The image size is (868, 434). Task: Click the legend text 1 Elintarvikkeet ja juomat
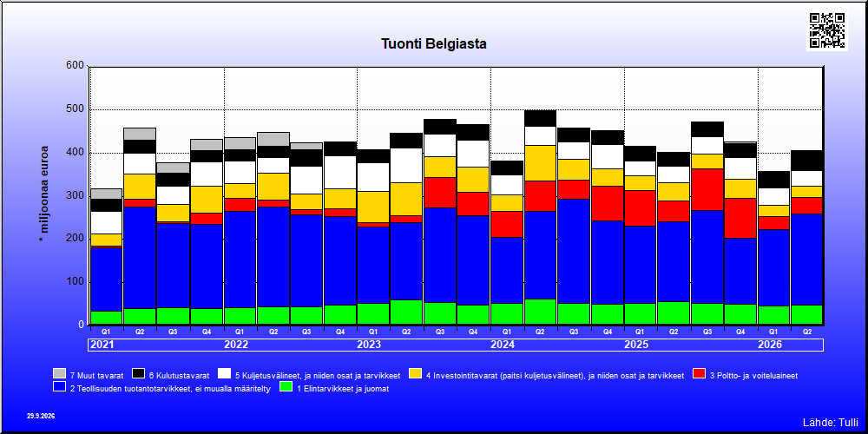[343, 389]
